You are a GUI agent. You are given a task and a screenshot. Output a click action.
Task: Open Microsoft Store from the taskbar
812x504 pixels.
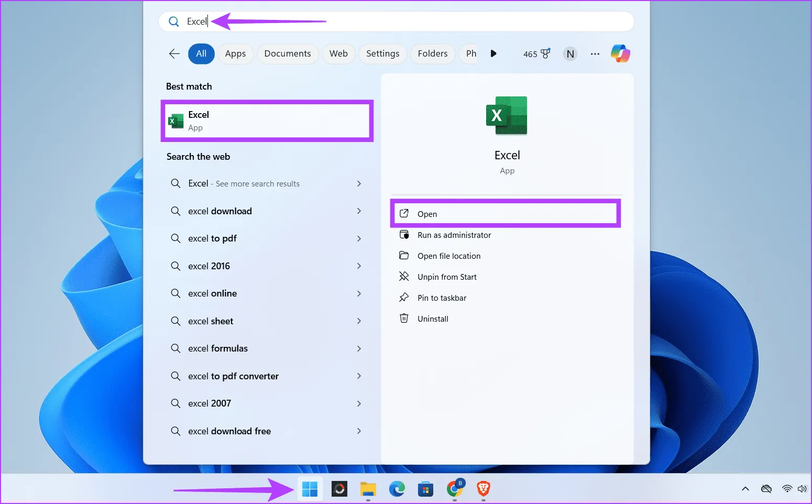click(x=425, y=489)
